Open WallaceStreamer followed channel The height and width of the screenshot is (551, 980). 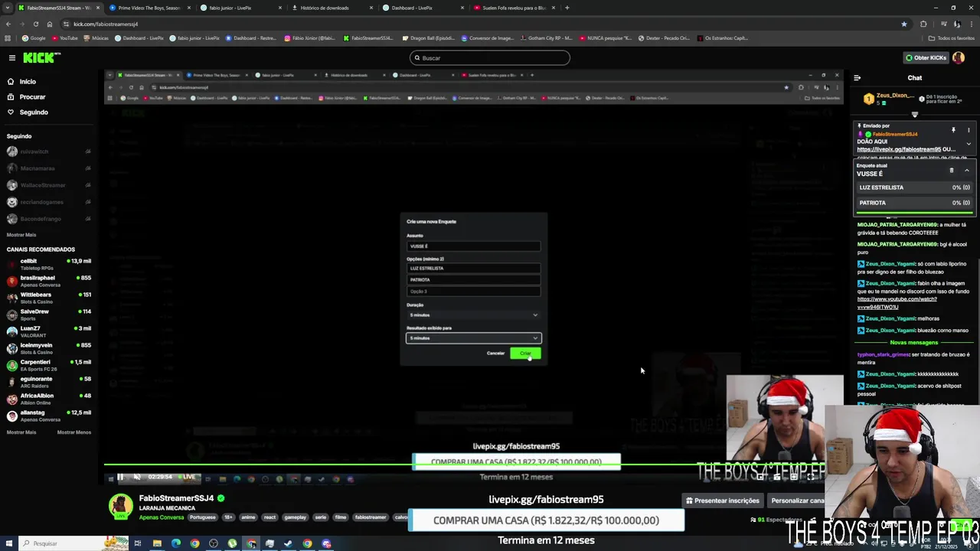[49, 185]
